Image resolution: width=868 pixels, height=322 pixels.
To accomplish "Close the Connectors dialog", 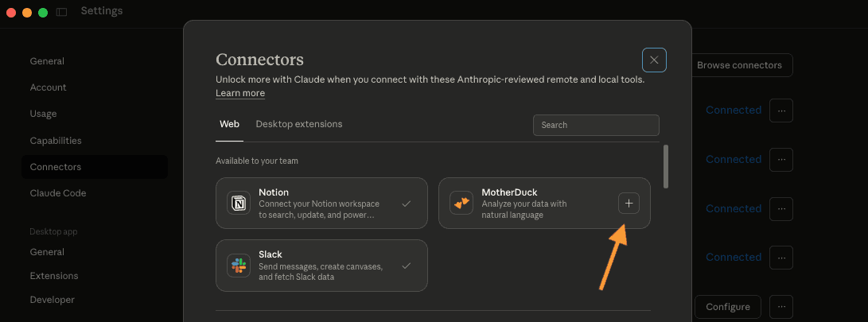I will click(x=654, y=60).
